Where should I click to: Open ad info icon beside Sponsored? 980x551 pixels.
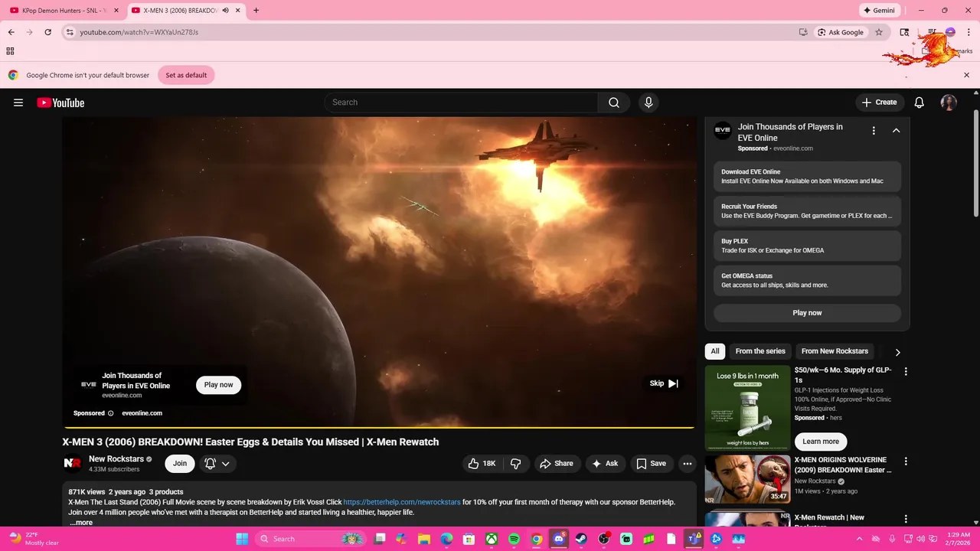(111, 413)
